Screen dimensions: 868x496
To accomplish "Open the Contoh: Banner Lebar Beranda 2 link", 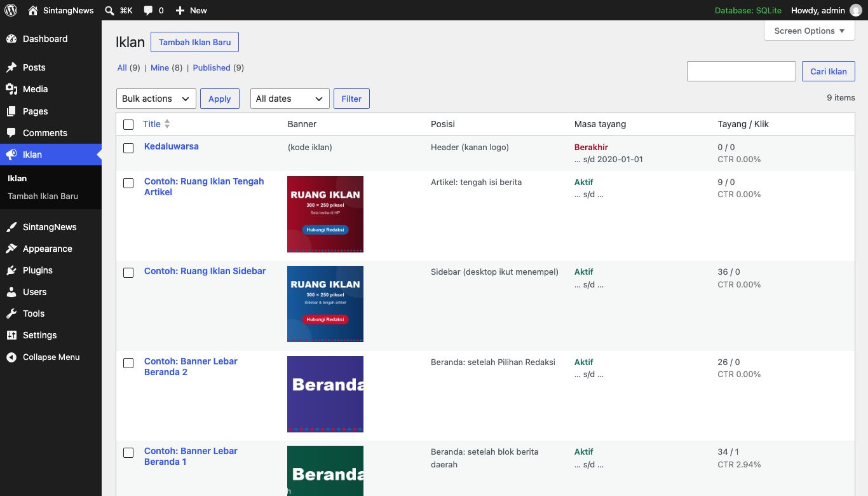I will (x=191, y=366).
